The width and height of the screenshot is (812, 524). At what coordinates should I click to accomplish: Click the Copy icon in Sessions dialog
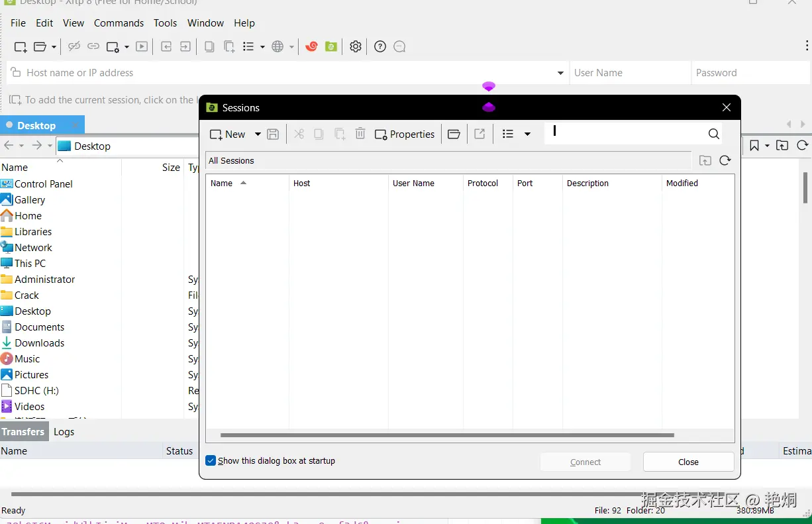[x=319, y=134]
